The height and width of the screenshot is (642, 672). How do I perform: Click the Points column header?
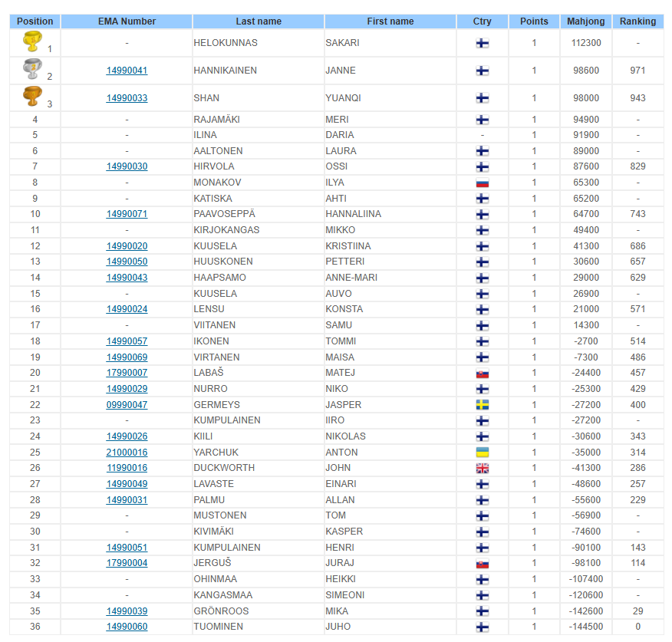coord(534,21)
